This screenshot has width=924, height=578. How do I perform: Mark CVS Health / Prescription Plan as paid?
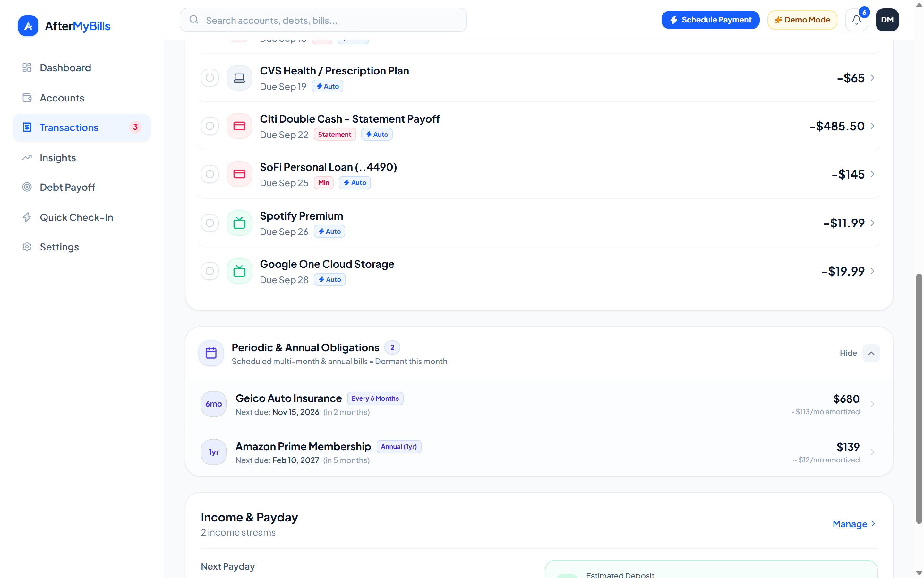tap(210, 78)
